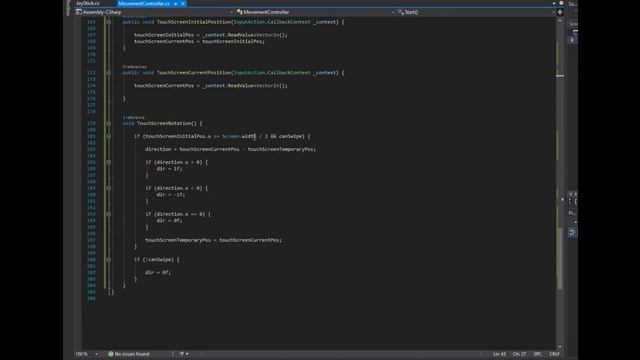Pin the MovementController.cs tab
Image resolution: width=640 pixels, height=360 pixels.
coord(176,4)
